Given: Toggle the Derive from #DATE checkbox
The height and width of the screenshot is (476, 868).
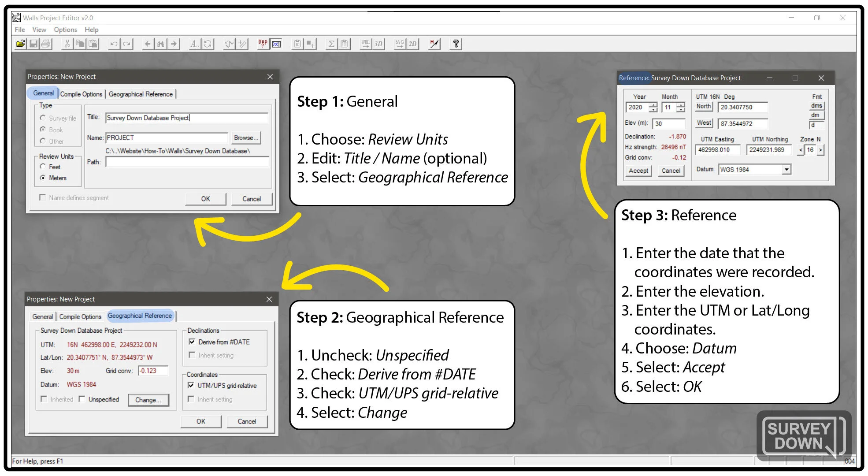Looking at the screenshot, I should [x=192, y=342].
